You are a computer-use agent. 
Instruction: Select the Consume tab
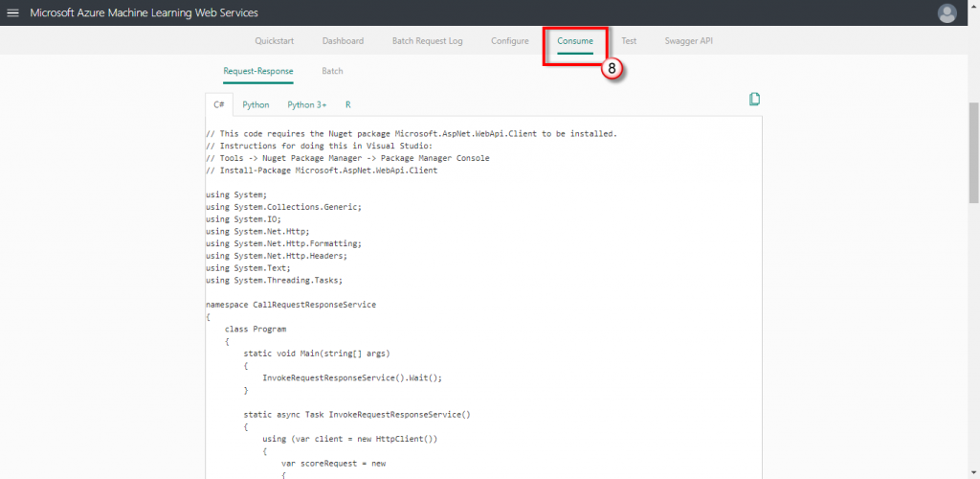coord(575,41)
